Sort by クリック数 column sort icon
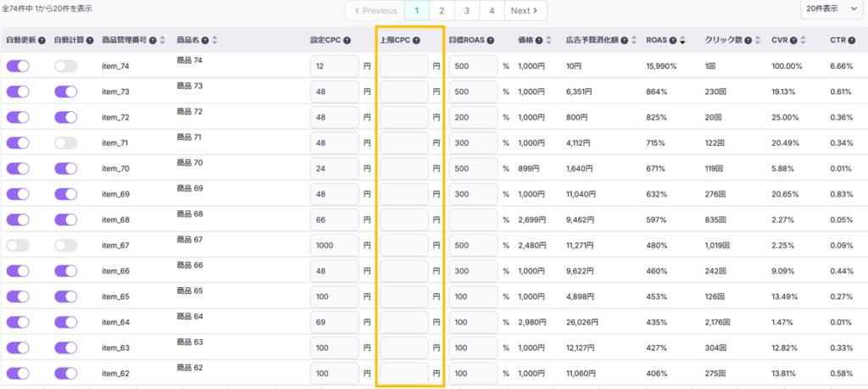This screenshot has width=868, height=389. click(x=759, y=41)
